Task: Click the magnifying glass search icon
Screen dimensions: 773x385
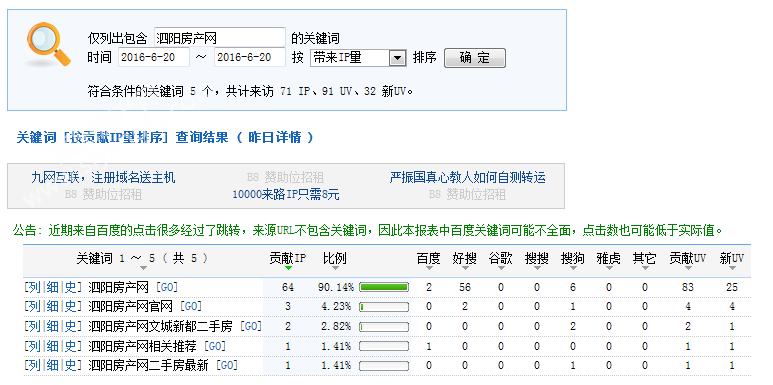Action: (x=48, y=44)
